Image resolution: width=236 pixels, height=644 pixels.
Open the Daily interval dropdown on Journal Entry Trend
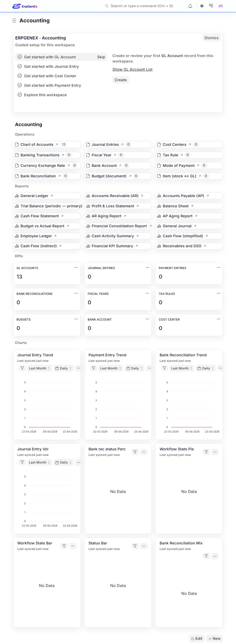[63, 368]
